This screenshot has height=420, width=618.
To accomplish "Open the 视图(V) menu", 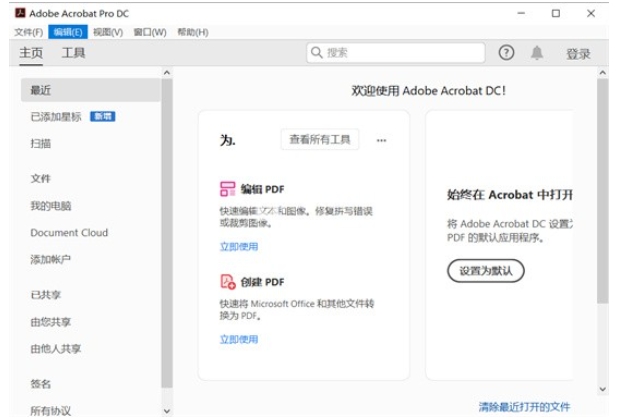I will [x=108, y=32].
